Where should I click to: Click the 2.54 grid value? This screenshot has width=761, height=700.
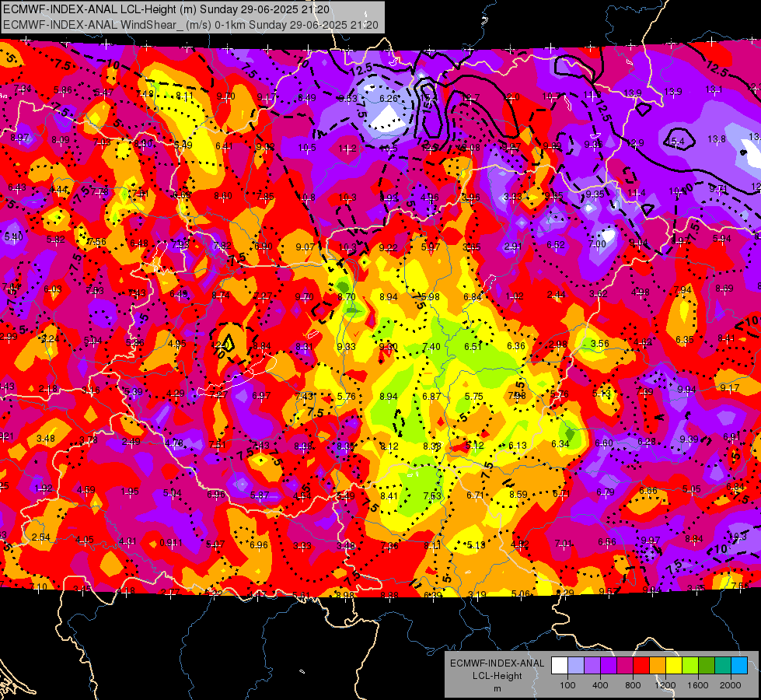tap(41, 537)
